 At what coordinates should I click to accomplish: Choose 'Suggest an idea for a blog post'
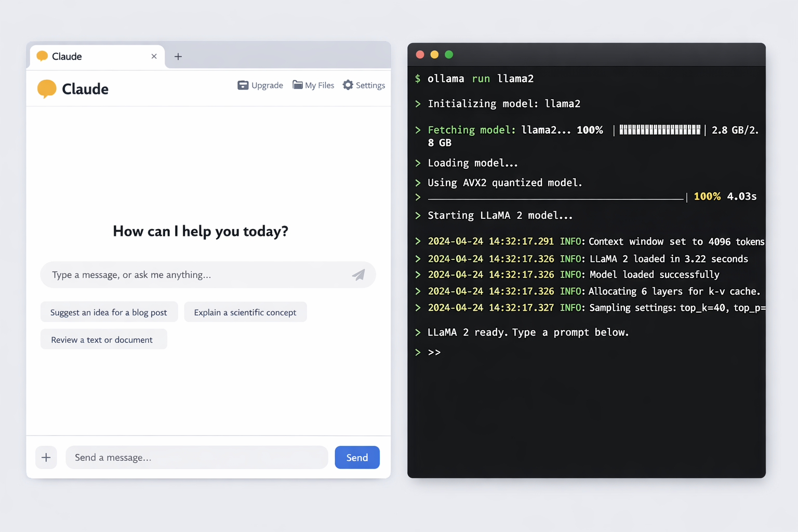pos(109,312)
